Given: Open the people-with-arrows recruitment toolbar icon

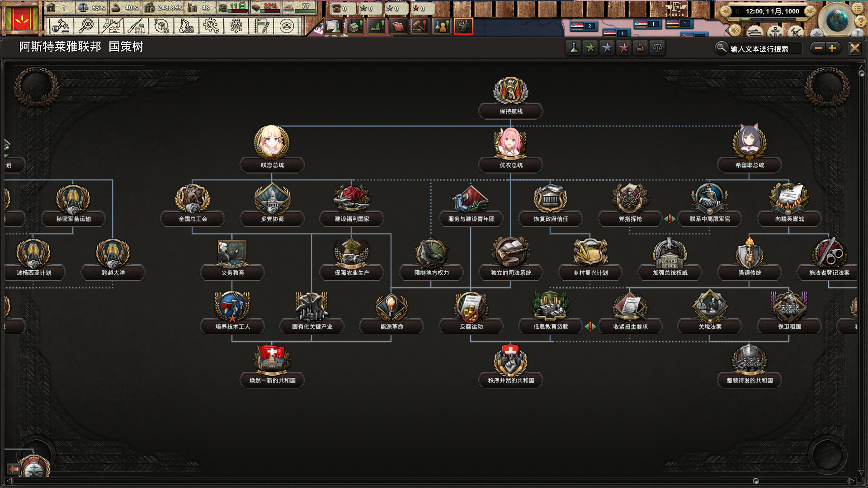Looking at the screenshot, I should click(236, 26).
